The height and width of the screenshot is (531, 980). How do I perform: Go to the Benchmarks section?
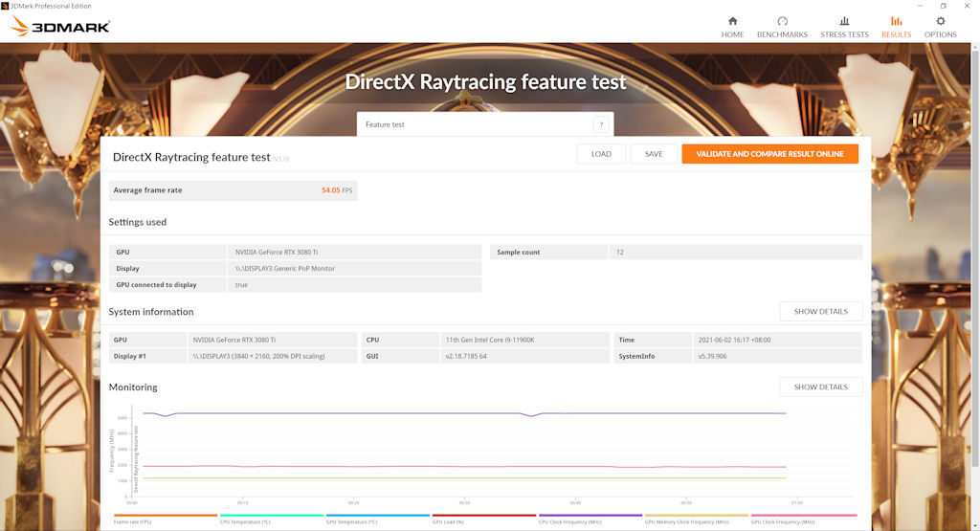point(782,28)
